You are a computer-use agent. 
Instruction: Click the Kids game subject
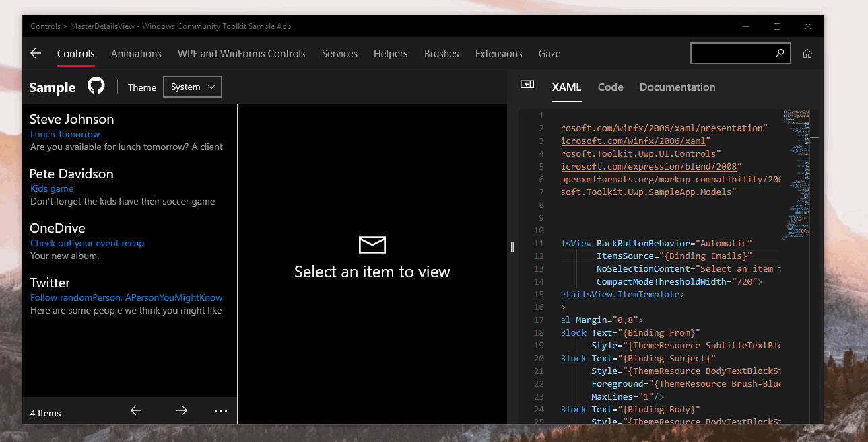(52, 188)
